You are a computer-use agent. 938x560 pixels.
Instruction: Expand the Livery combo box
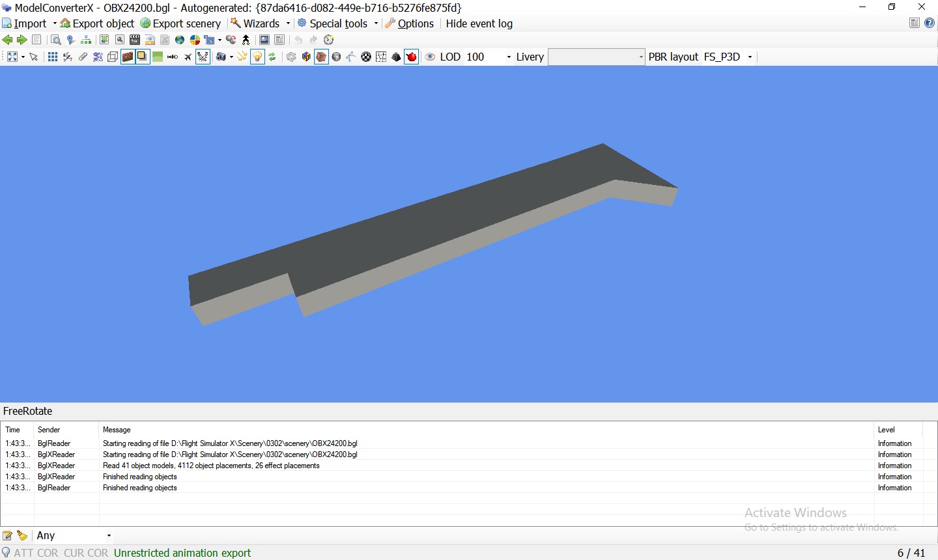point(640,57)
